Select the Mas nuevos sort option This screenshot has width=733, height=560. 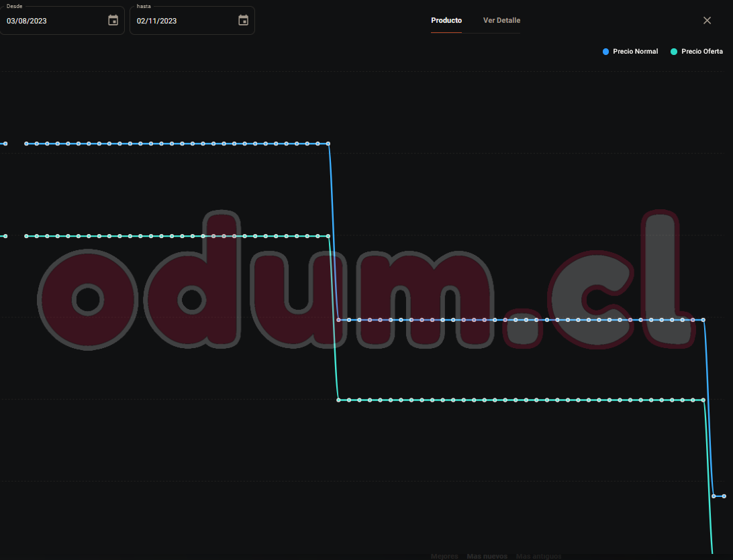coord(487,557)
